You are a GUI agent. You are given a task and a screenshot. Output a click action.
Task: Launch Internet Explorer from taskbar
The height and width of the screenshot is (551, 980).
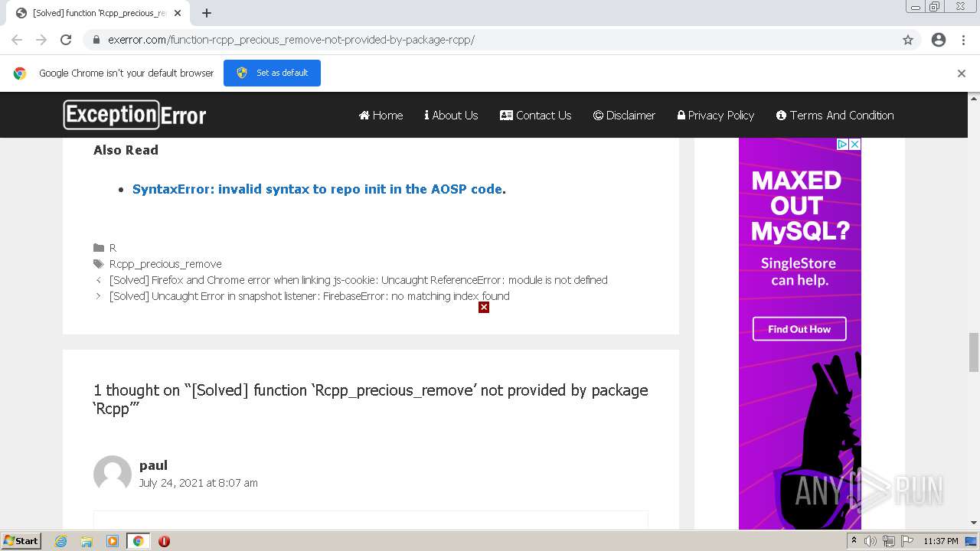click(x=61, y=541)
